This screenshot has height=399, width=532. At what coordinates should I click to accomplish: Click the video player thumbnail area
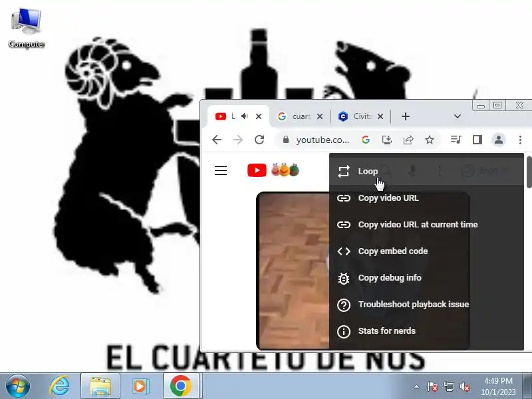[x=293, y=271]
